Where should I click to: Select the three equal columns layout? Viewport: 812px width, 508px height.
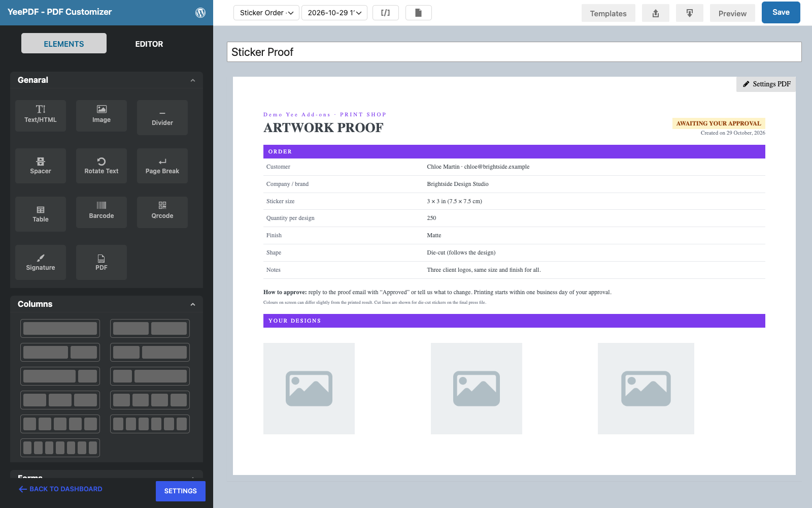[60, 400]
